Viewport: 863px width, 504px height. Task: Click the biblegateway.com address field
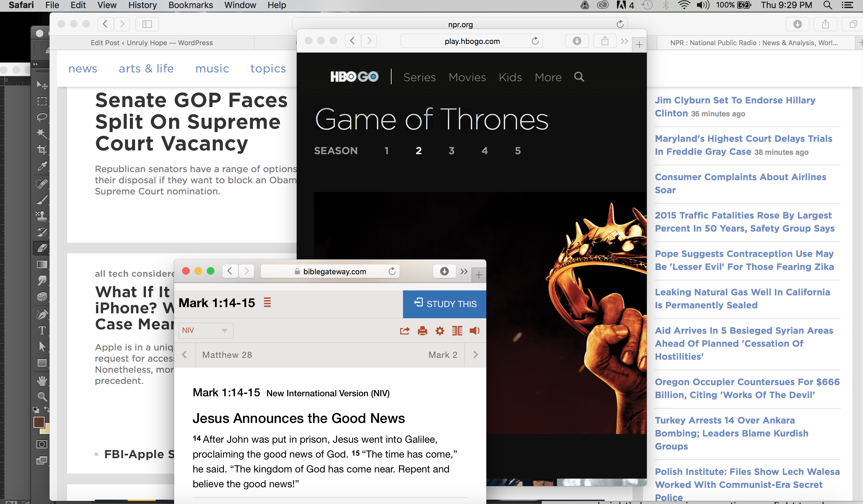[x=330, y=271]
